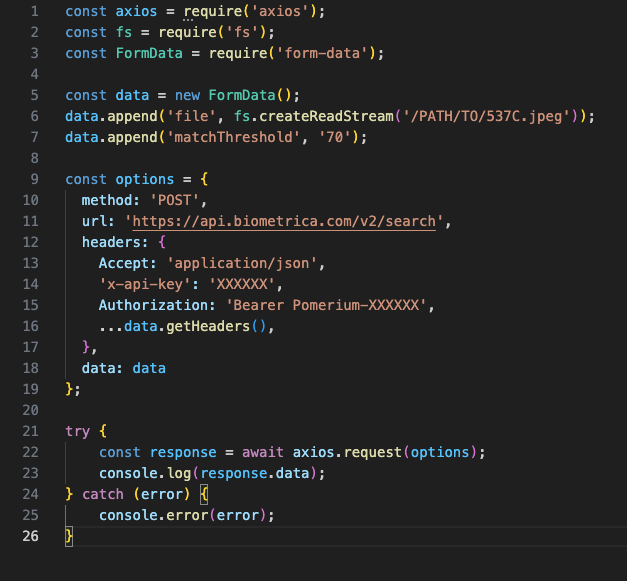Click the 'Authorization' key on line 15
627x581 pixels.
pos(154,305)
